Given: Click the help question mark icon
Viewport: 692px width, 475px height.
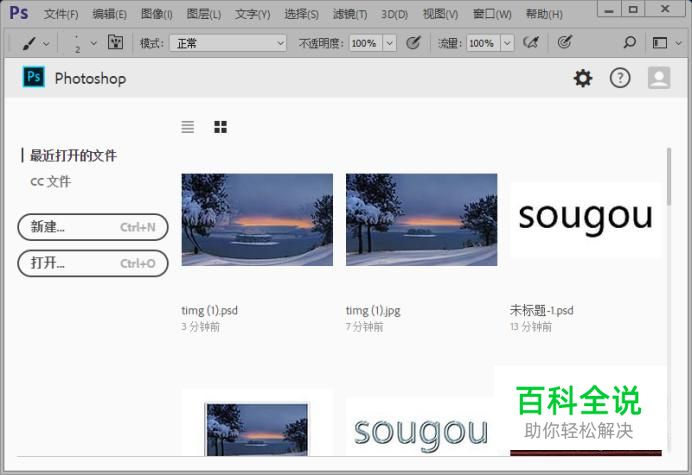Looking at the screenshot, I should pyautogui.click(x=620, y=78).
